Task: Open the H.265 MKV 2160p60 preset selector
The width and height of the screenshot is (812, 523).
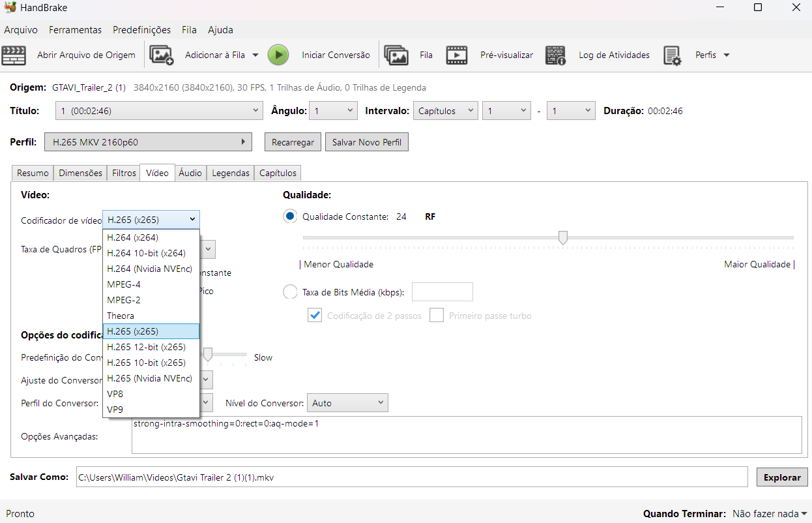Action: tap(149, 142)
